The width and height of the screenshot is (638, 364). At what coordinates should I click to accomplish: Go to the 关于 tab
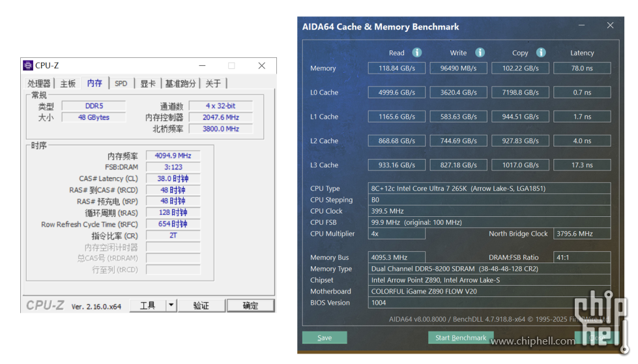coord(213,83)
